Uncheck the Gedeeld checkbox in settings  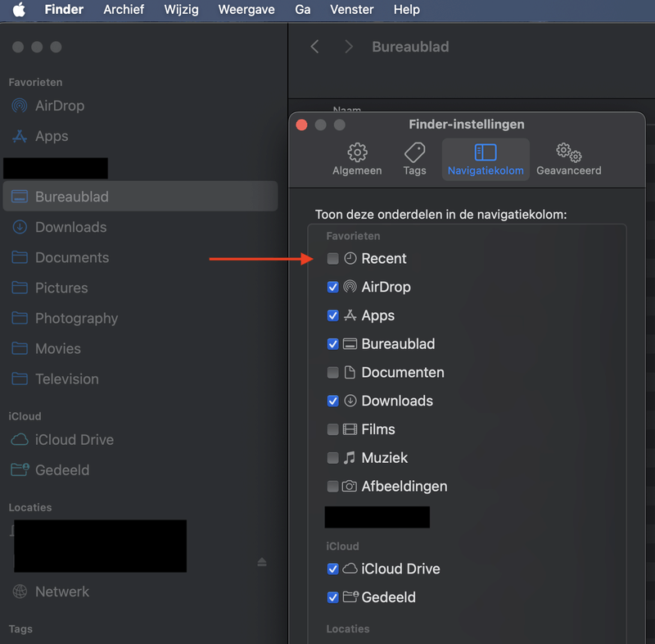click(333, 597)
